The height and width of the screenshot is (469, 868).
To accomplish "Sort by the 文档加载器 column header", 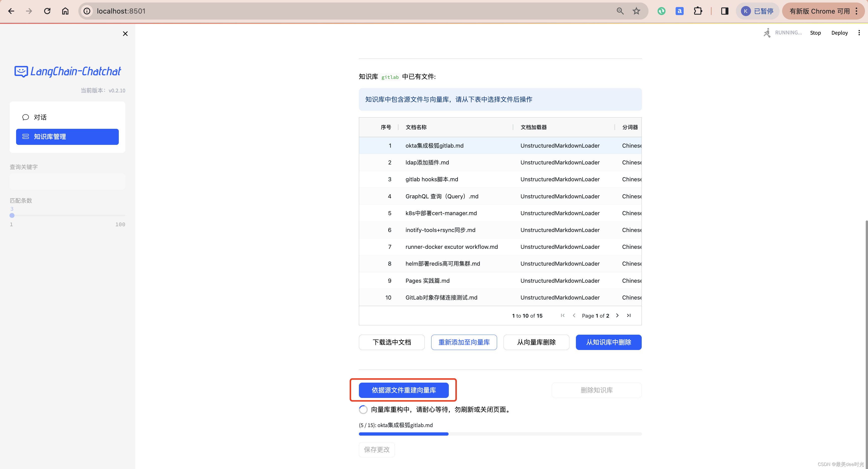I will point(533,127).
